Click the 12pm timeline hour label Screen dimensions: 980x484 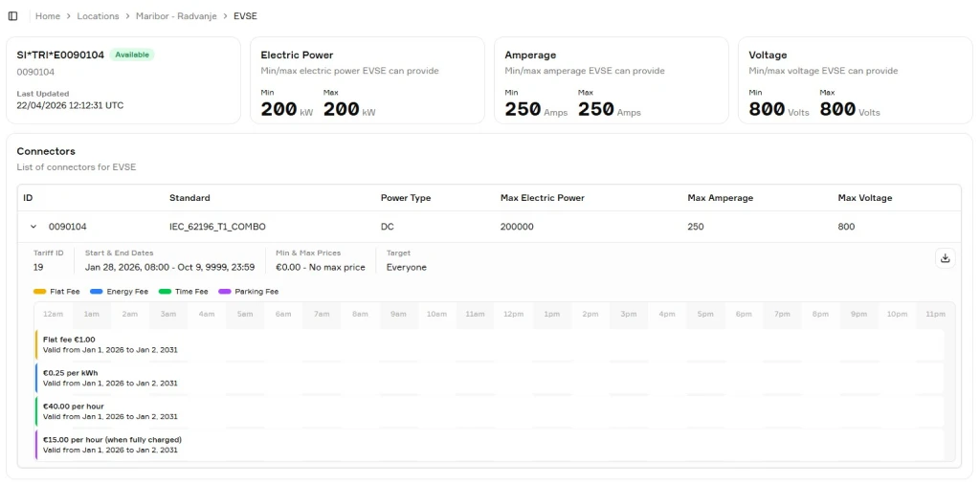pyautogui.click(x=513, y=314)
